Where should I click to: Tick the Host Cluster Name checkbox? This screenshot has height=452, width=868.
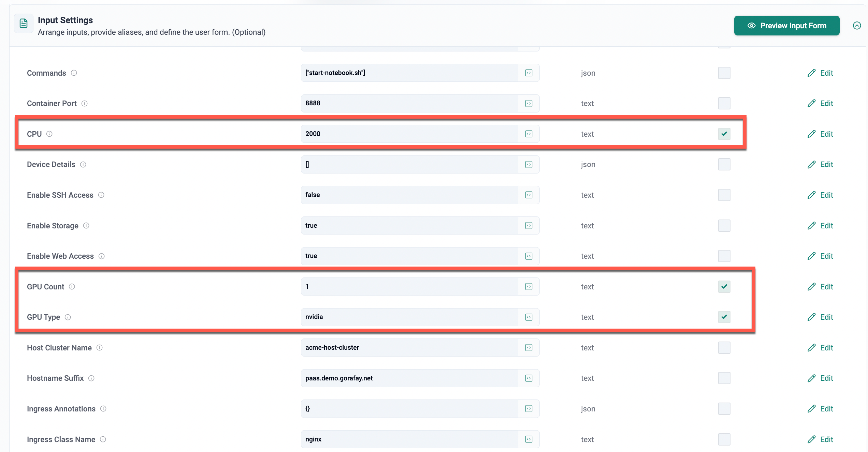(724, 348)
